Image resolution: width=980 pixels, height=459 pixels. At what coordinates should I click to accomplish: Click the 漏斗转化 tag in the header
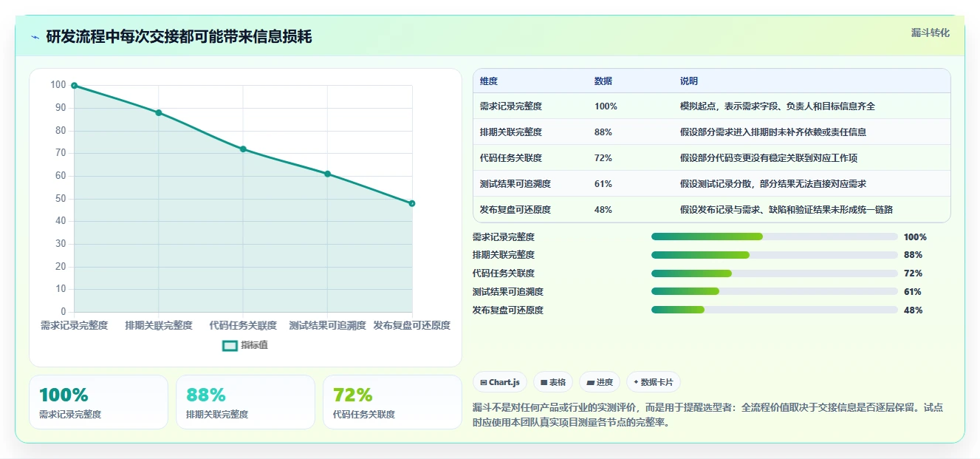(930, 33)
